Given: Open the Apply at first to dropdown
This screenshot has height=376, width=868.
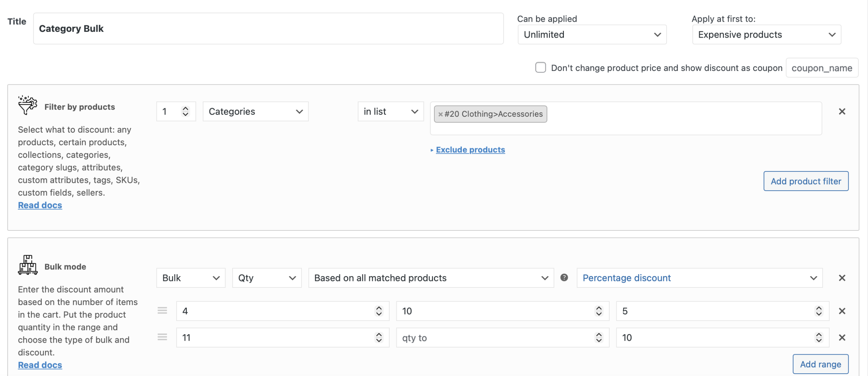Looking at the screenshot, I should point(766,35).
